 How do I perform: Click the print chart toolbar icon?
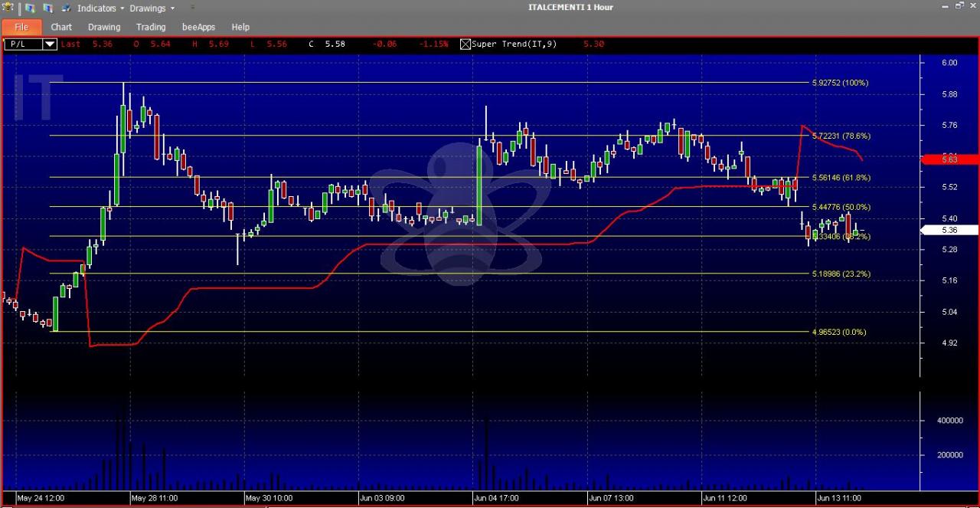point(66,8)
